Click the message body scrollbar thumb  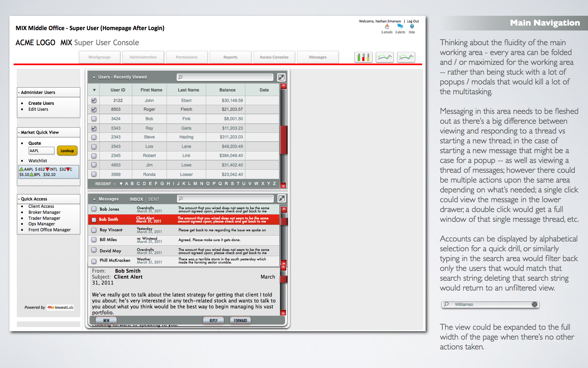[x=284, y=279]
